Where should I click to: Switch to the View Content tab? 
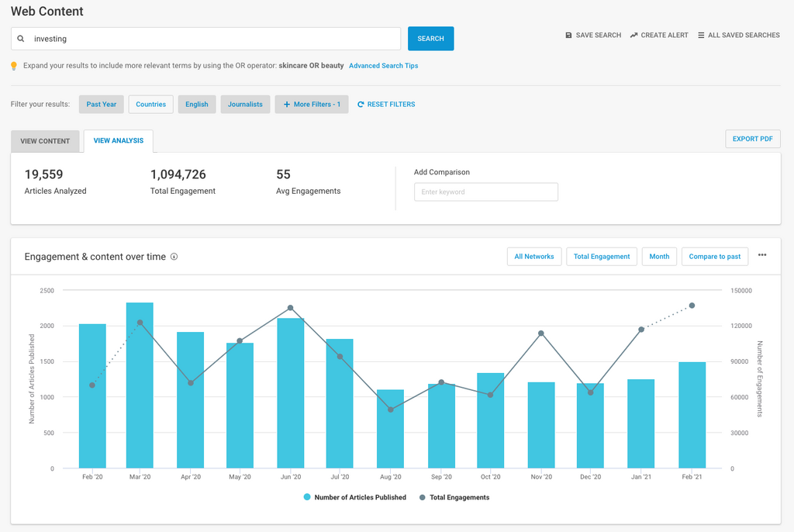click(x=45, y=141)
